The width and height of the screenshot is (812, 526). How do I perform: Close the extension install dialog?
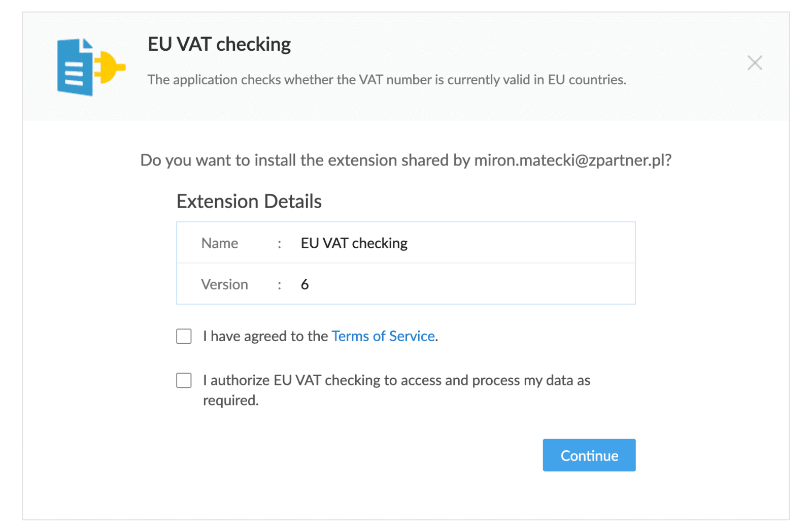pyautogui.click(x=755, y=63)
